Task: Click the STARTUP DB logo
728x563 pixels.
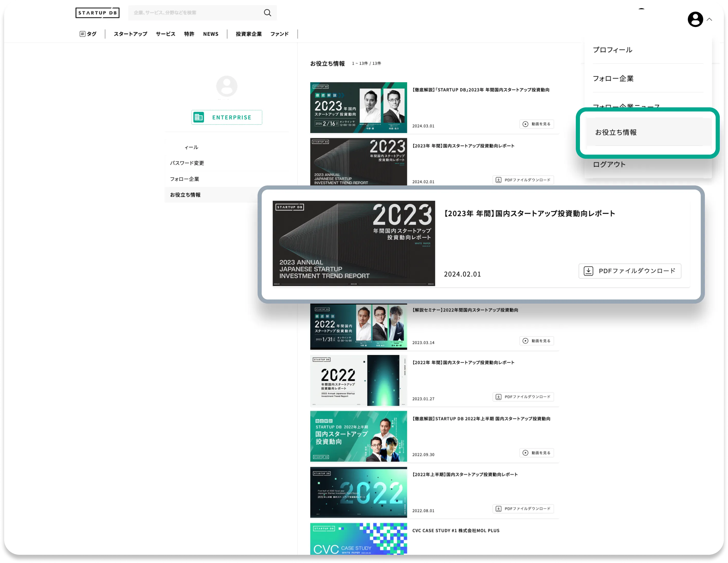Action: pos(97,13)
